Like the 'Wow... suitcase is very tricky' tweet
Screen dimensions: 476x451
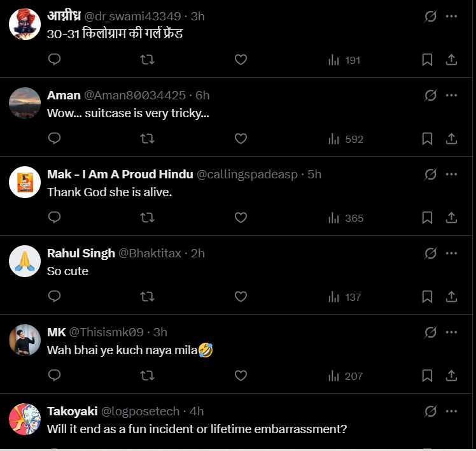click(241, 138)
